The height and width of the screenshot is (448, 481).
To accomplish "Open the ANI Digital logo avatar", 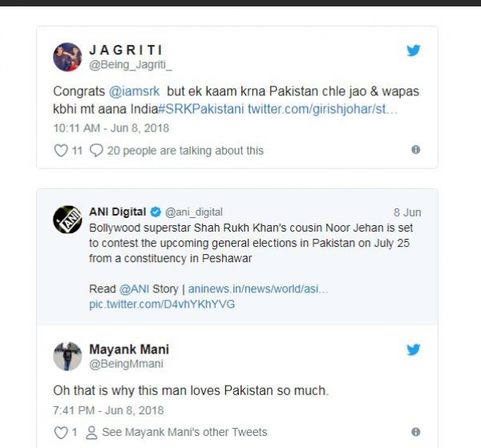I will point(67,220).
